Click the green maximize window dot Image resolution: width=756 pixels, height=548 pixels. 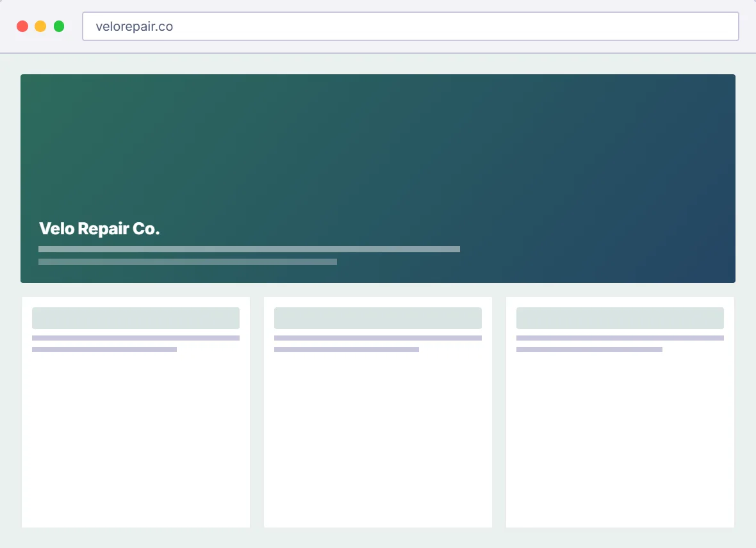point(59,26)
